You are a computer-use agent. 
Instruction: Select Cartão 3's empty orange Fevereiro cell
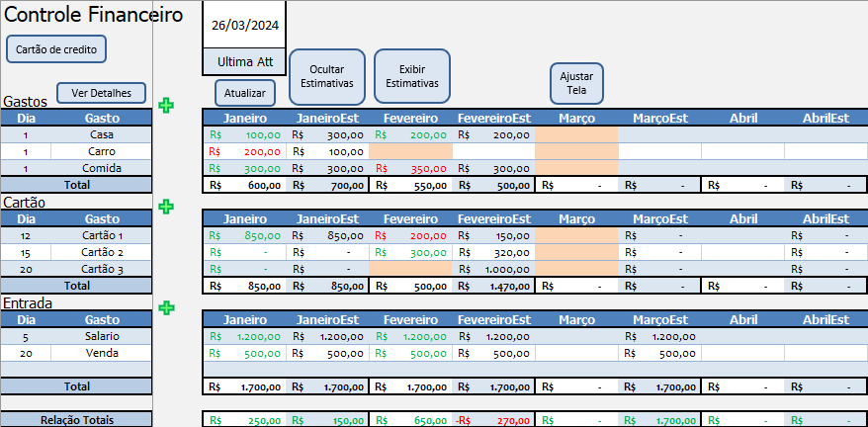coord(410,270)
